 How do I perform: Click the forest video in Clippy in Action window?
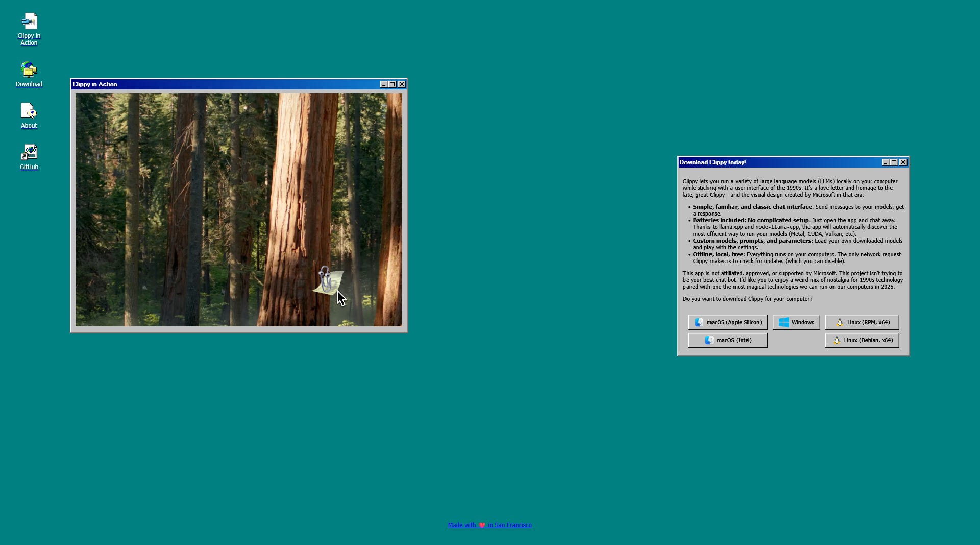[238, 209]
